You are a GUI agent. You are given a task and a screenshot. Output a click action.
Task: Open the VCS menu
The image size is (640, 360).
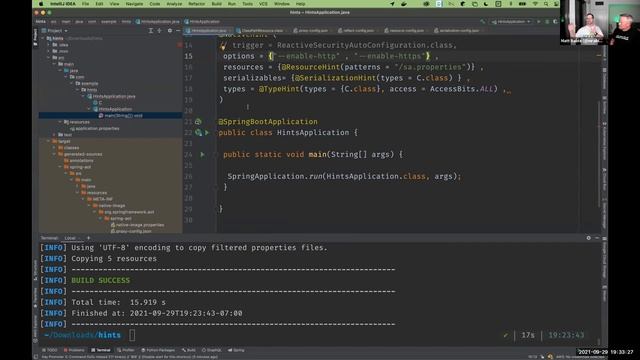click(263, 4)
